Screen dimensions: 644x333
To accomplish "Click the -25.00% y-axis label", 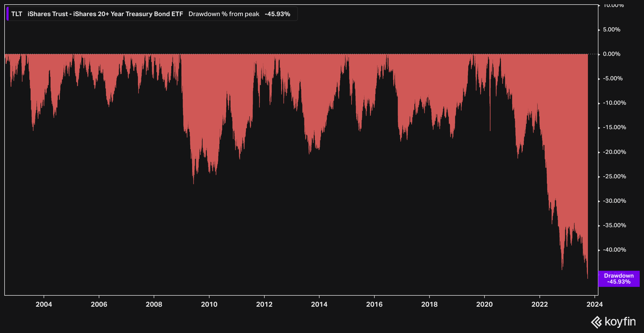I will tap(614, 176).
